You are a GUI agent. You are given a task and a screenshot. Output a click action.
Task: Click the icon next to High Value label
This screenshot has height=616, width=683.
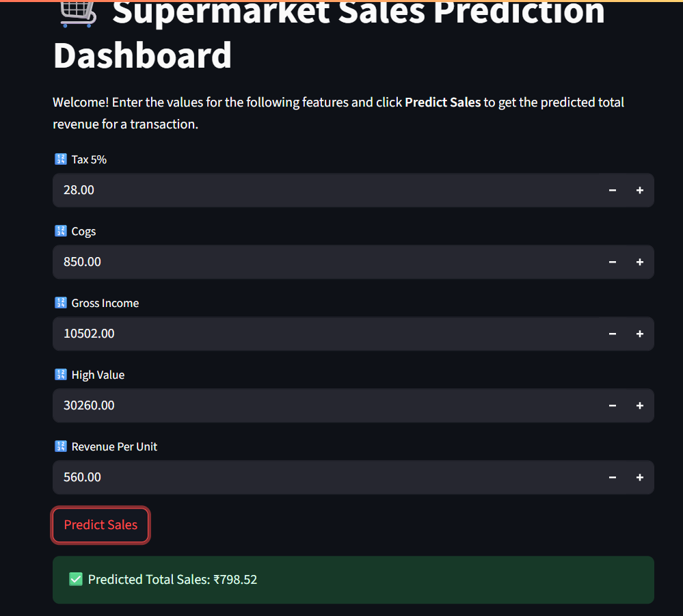pyautogui.click(x=61, y=374)
